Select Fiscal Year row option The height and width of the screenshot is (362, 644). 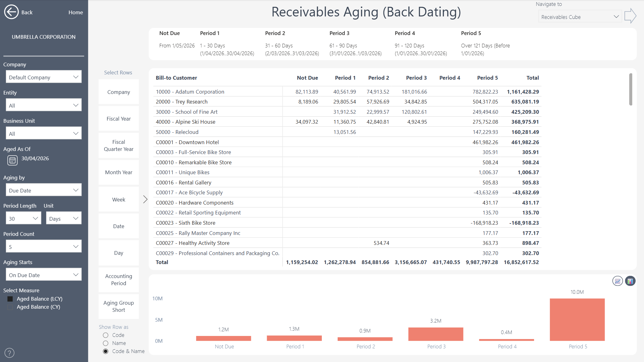119,119
